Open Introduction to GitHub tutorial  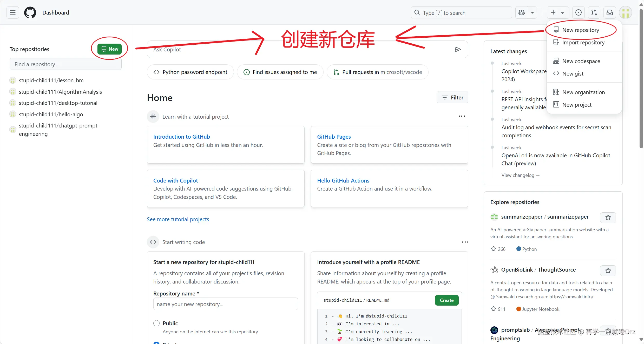181,137
